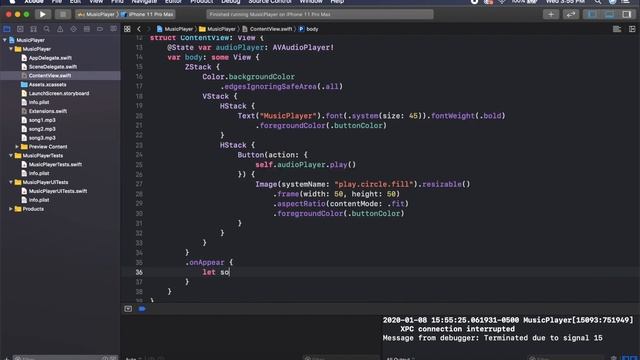The image size is (640, 360).
Task: Click the activity status 'Finished running MusicPlayer' field
Action: pos(320,14)
